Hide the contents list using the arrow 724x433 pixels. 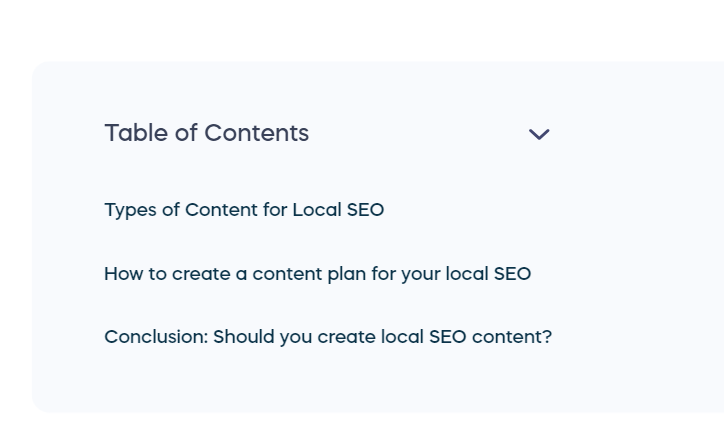click(x=539, y=134)
